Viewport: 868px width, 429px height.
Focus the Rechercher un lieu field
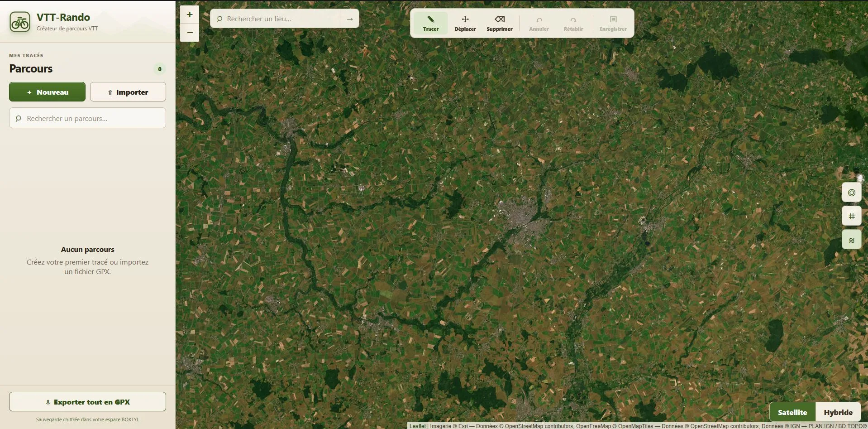point(275,19)
